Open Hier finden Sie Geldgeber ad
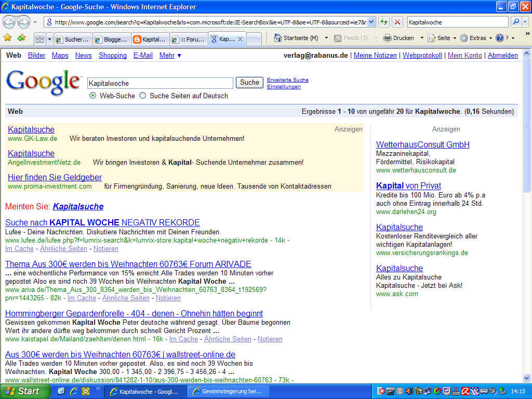Viewport: 532px width, 399px height. (55, 177)
